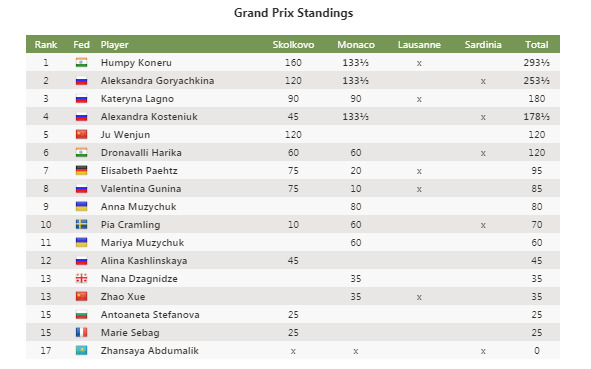Screen dimensions: 591x369
Task: Click the Grand Prix Standings title
Action: click(293, 13)
